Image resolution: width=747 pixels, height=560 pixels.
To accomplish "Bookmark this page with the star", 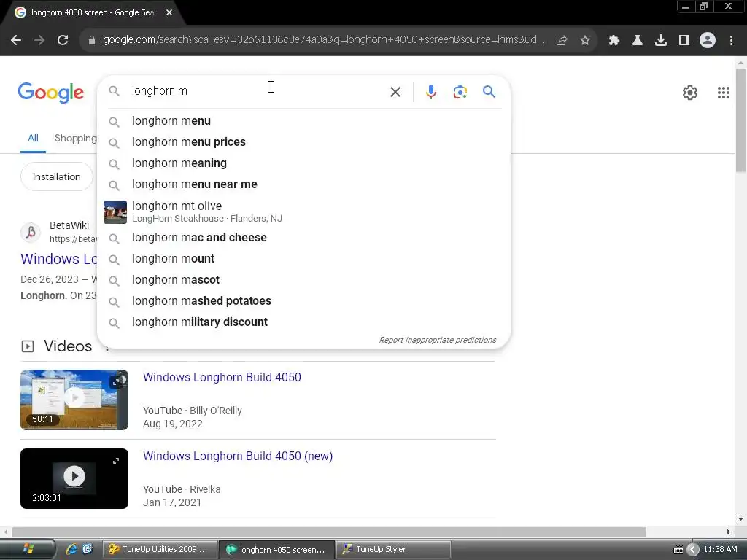I will coord(585,41).
